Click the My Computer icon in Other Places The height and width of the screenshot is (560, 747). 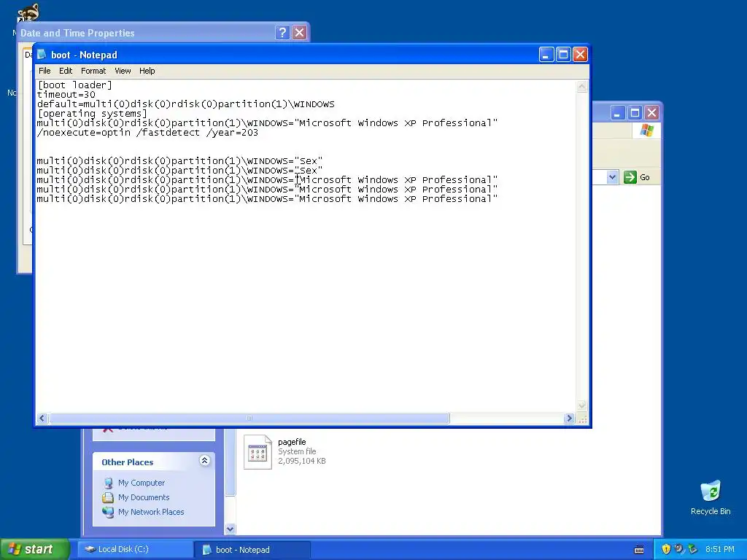(108, 483)
